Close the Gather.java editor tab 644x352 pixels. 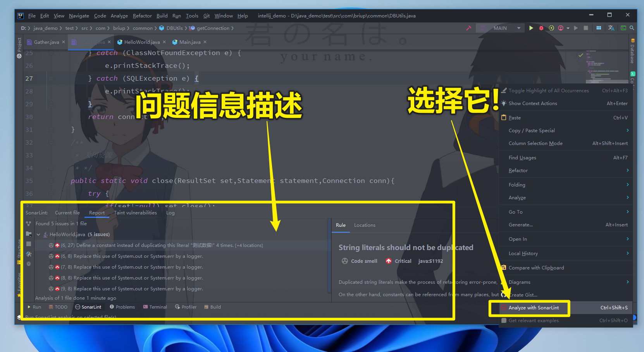[64, 42]
